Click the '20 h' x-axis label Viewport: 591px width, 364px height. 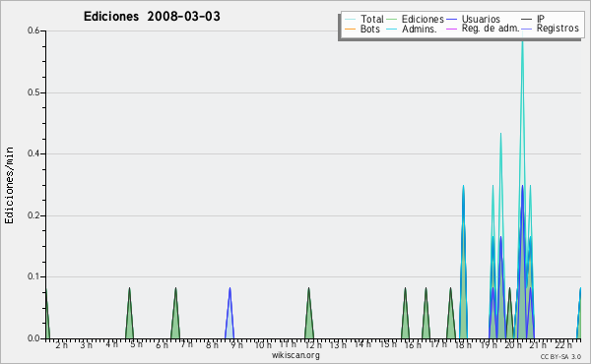tap(513, 344)
